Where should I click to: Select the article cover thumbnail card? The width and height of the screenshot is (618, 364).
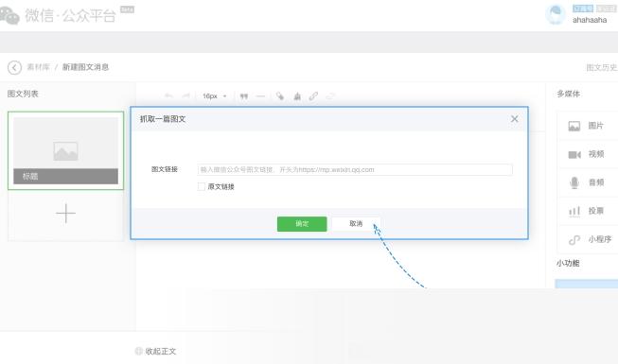66,150
